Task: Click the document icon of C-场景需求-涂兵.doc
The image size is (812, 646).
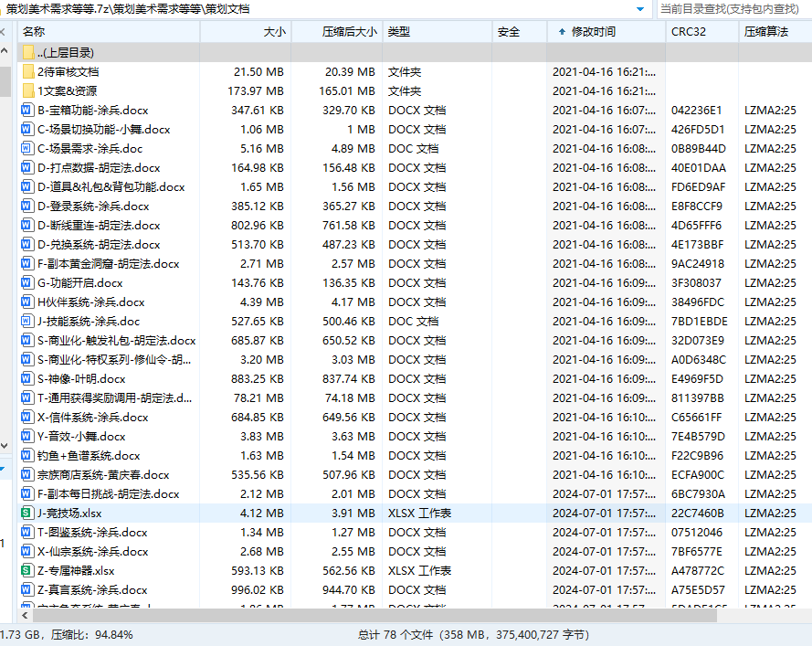Action: (x=28, y=148)
